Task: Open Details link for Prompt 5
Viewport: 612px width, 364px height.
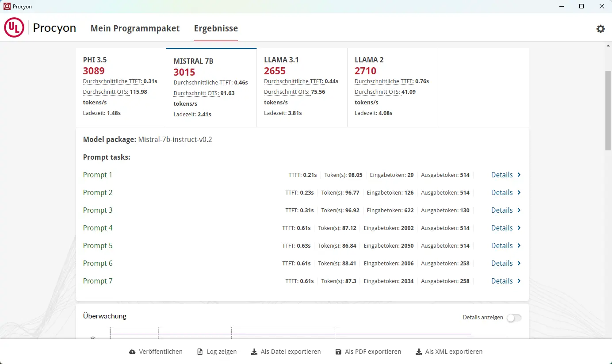Action: click(x=502, y=246)
